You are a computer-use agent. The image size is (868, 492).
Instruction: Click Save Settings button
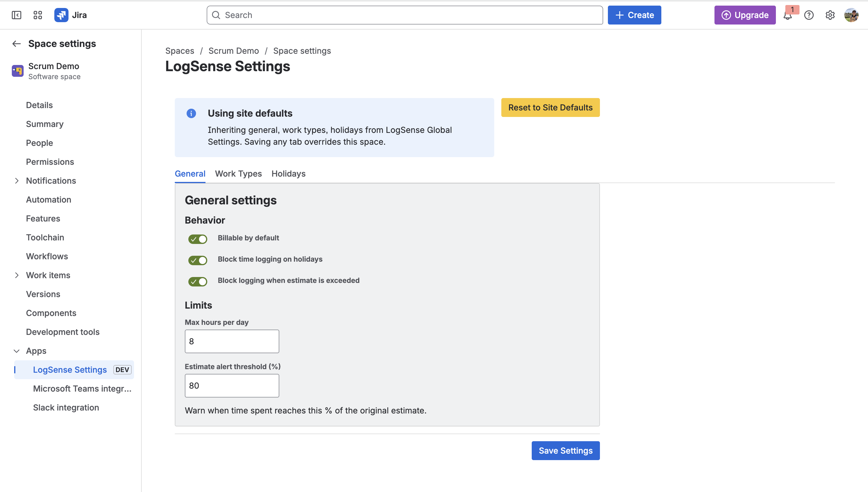[565, 451]
